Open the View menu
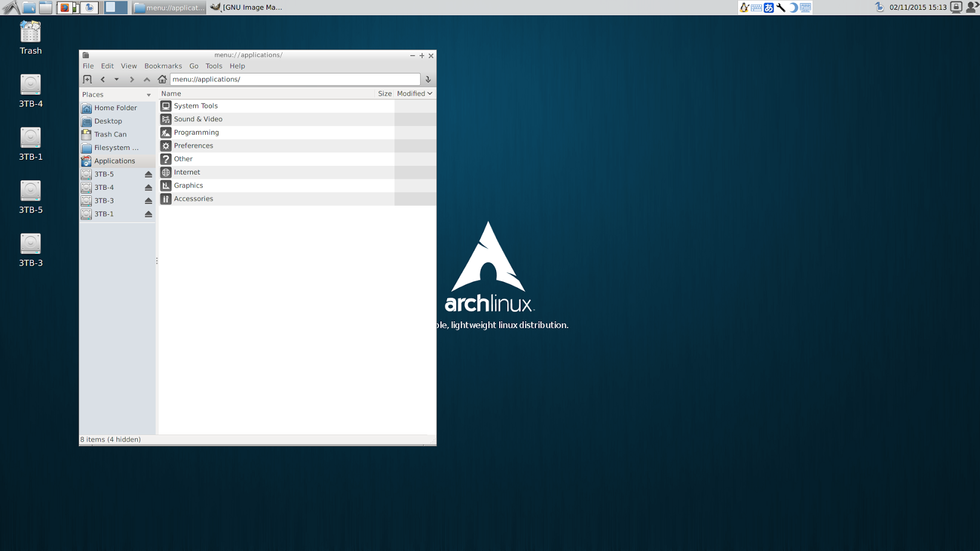Screen dimensions: 980x551 [x=129, y=66]
